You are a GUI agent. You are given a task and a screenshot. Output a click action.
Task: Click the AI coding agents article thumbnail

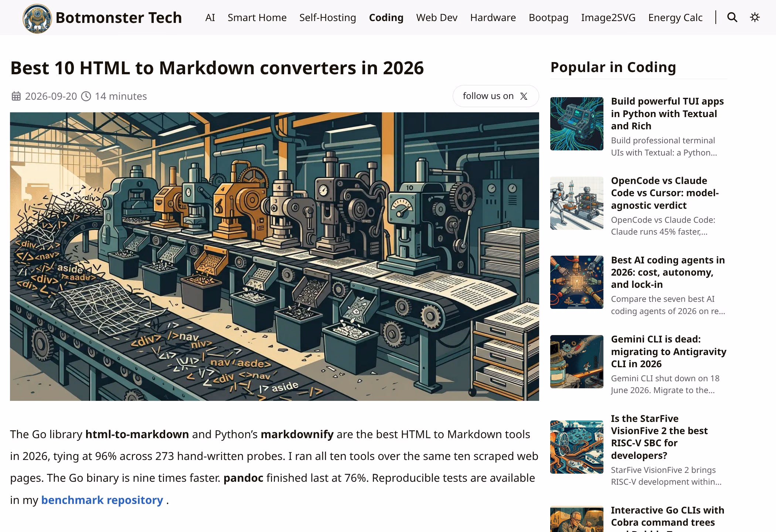[576, 282]
